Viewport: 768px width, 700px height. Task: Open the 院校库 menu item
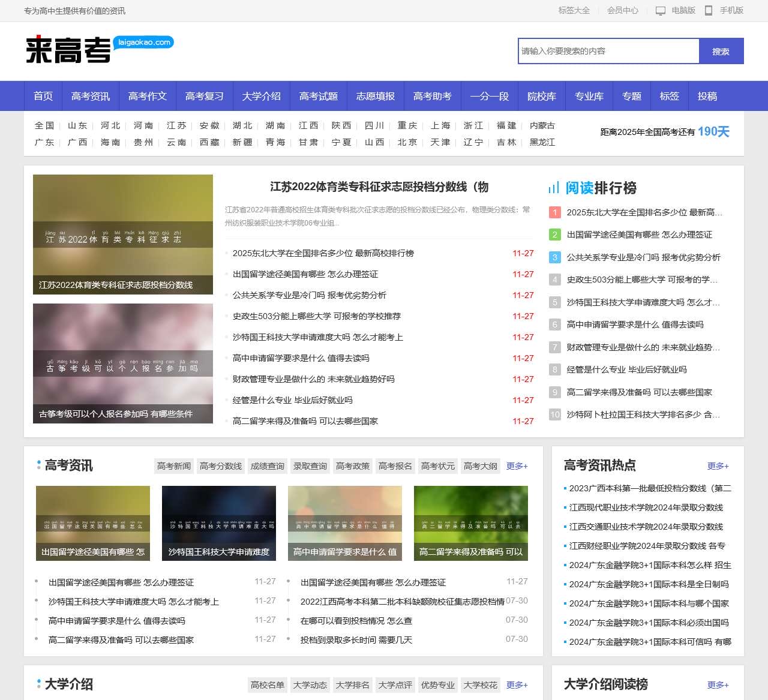(541, 96)
